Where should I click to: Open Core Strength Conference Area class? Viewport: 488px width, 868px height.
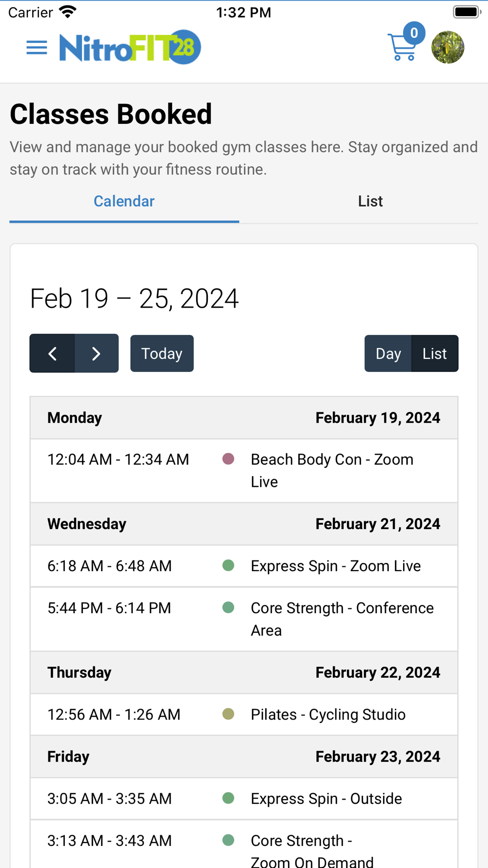(x=342, y=619)
